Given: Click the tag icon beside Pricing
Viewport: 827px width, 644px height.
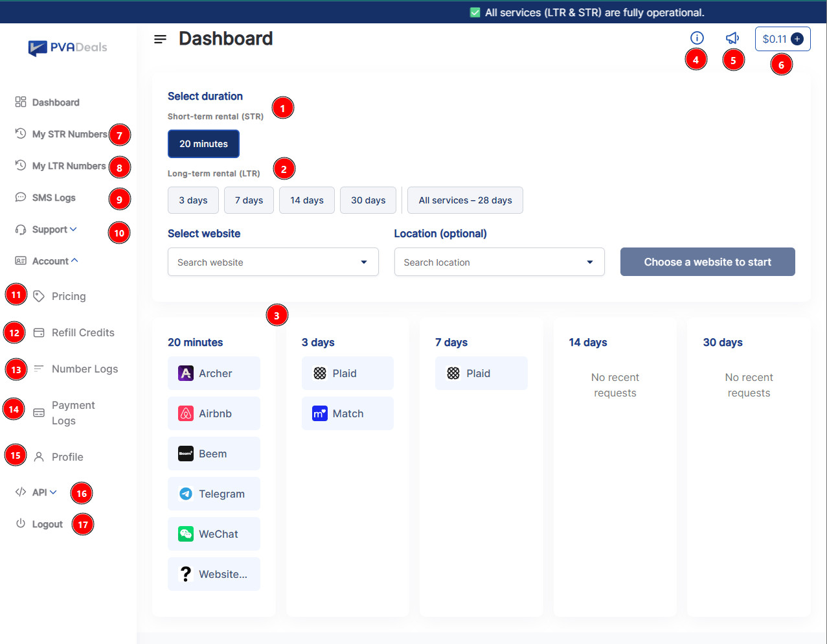Looking at the screenshot, I should pos(39,296).
